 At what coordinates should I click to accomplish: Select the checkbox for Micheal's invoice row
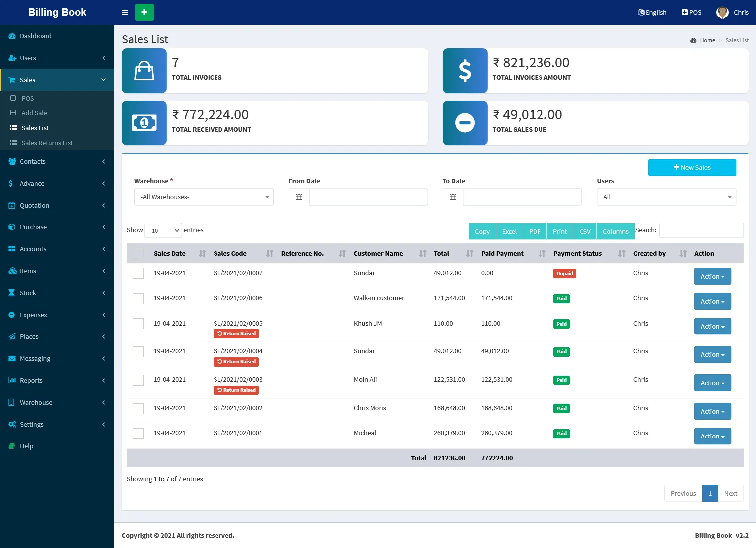(138, 434)
